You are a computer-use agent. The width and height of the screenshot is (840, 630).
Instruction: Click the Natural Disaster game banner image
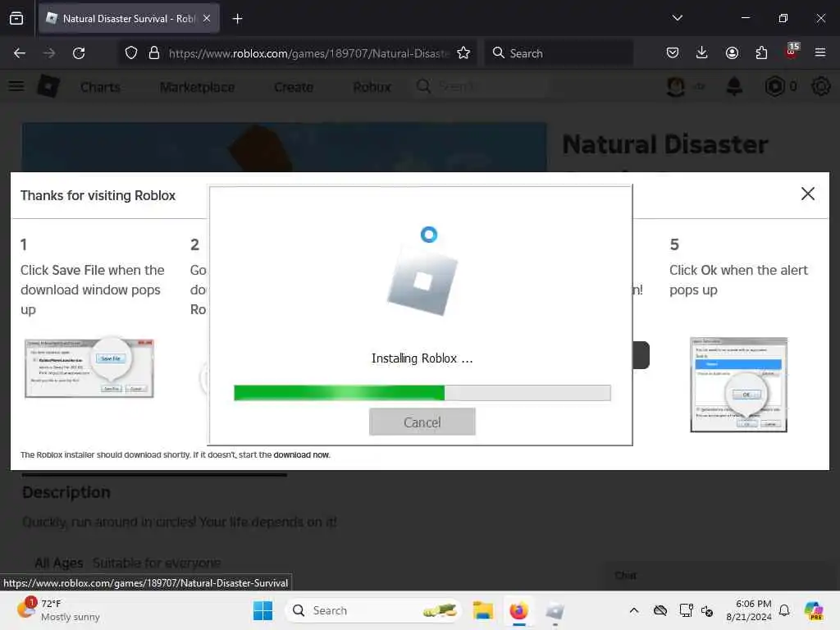point(284,148)
